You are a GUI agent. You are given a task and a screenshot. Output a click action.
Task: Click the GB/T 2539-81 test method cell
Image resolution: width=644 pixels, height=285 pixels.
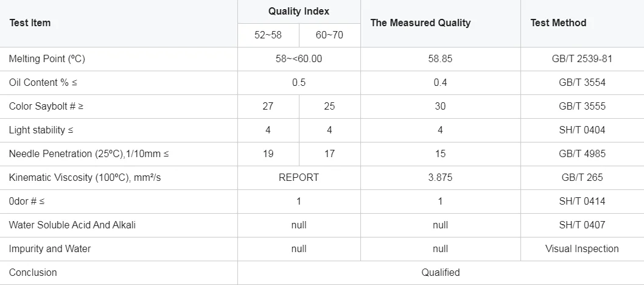[582, 59]
